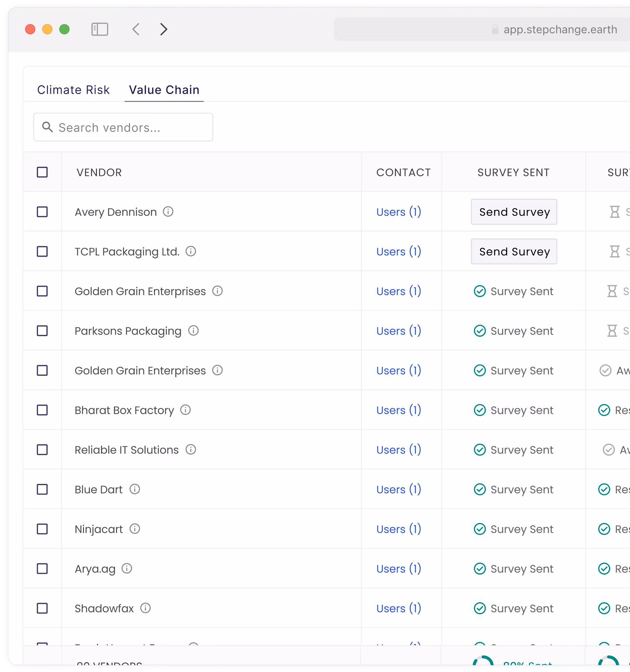Image resolution: width=630 pixels, height=672 pixels.
Task: Click green check status icon in Bharat Box Factory row
Action: click(604, 410)
